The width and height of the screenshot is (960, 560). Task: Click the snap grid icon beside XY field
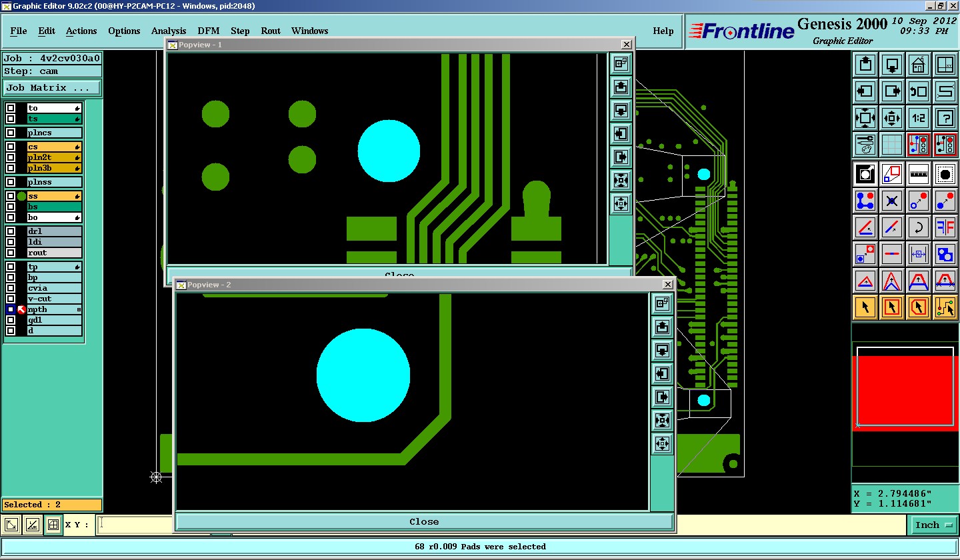(54, 525)
